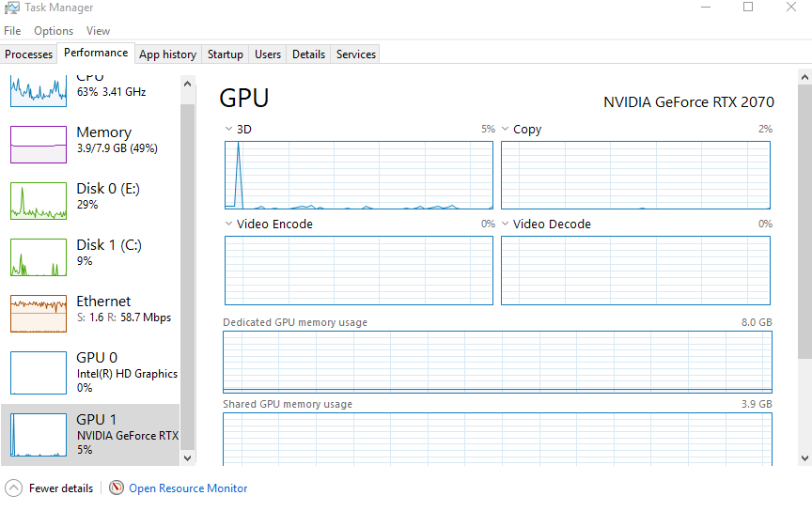Switch to the Processes tab
Viewport: 812px width, 511px height.
[x=29, y=54]
